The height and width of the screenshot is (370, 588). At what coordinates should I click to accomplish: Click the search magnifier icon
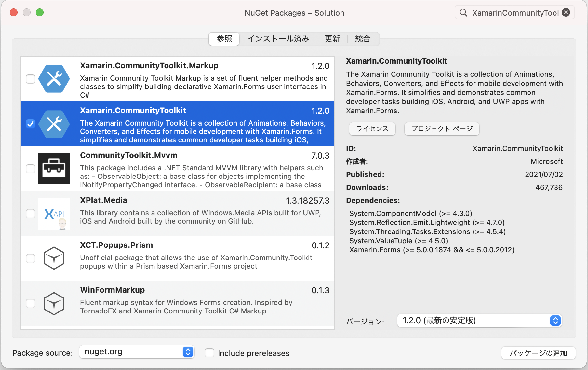(x=463, y=13)
